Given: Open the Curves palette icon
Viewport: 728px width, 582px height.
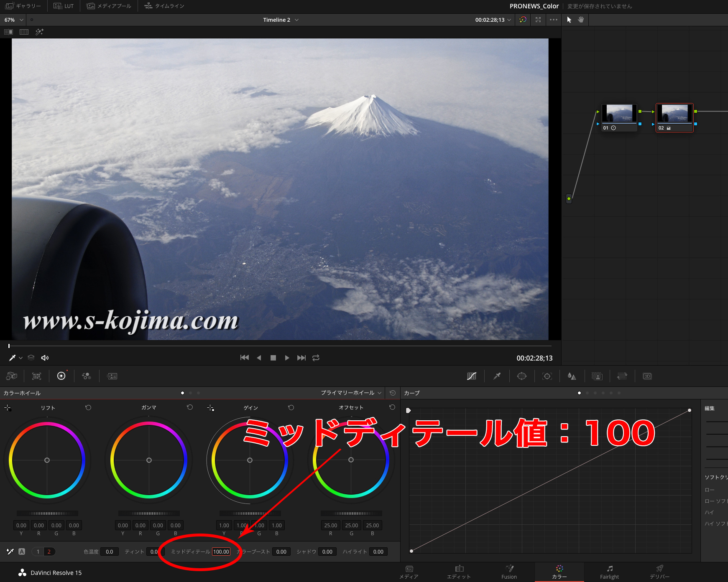Looking at the screenshot, I should pos(472,376).
